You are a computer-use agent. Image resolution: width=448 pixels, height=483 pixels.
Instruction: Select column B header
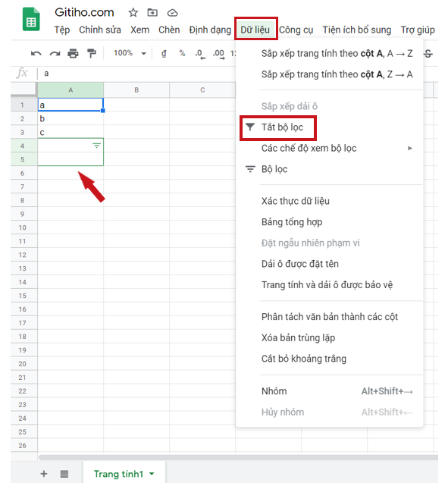(x=136, y=90)
